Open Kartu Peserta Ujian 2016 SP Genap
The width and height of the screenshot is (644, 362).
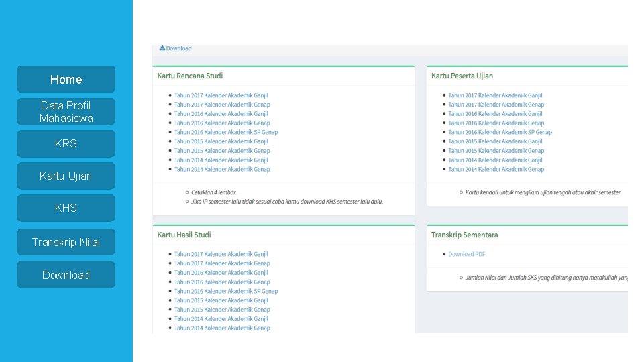coord(500,132)
